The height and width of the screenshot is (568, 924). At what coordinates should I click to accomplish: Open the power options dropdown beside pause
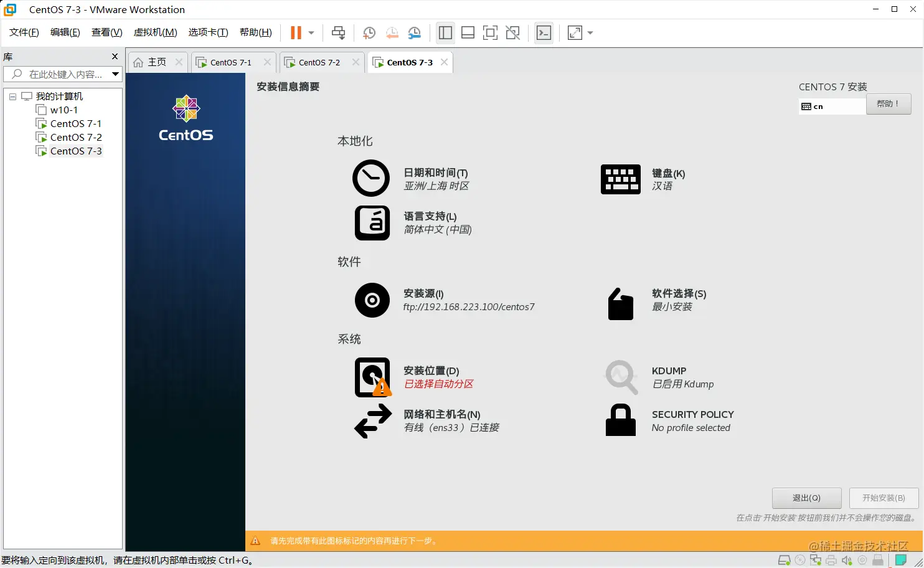coord(311,33)
